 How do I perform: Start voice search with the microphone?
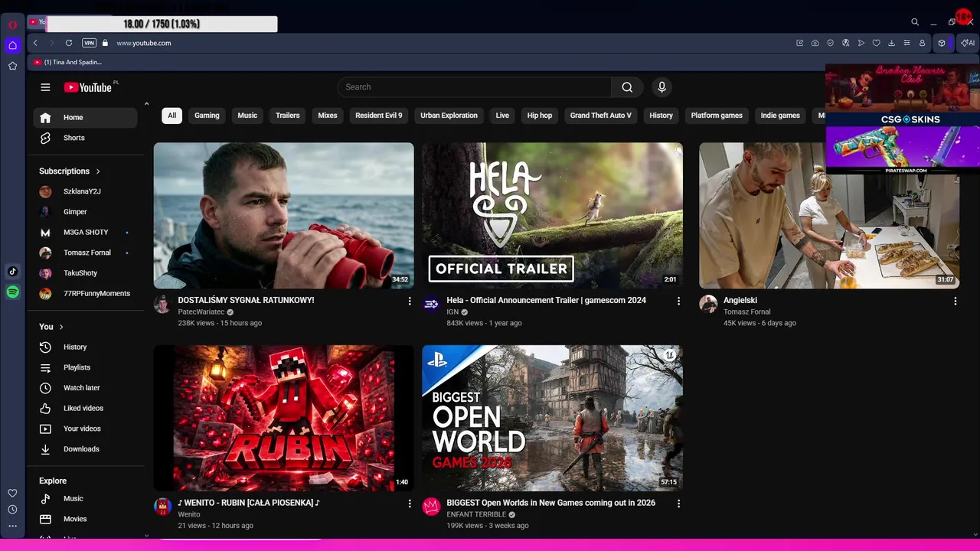(x=662, y=87)
